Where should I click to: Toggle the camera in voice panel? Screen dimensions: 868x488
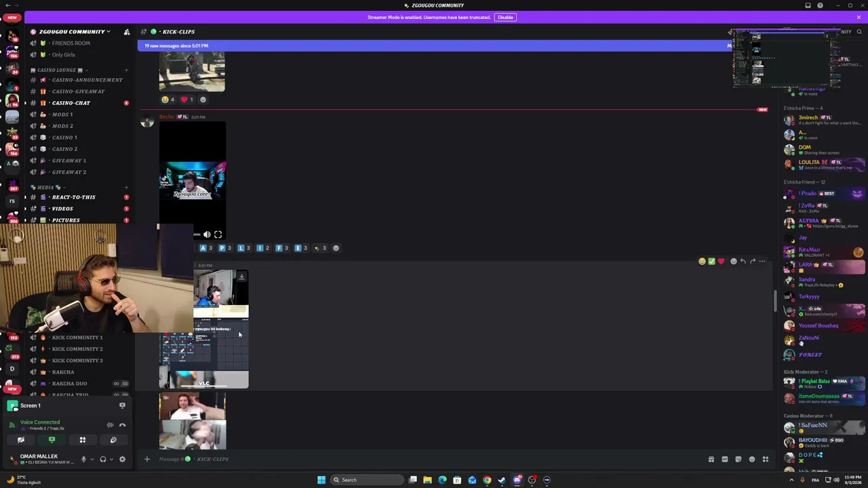click(21, 440)
